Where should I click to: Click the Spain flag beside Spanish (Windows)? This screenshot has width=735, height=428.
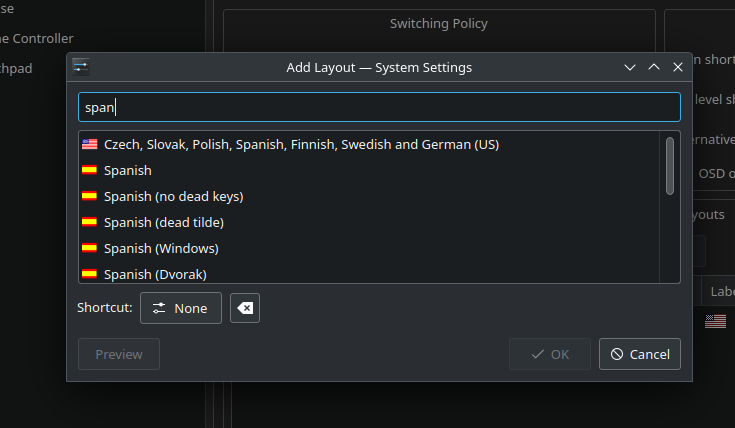point(89,248)
